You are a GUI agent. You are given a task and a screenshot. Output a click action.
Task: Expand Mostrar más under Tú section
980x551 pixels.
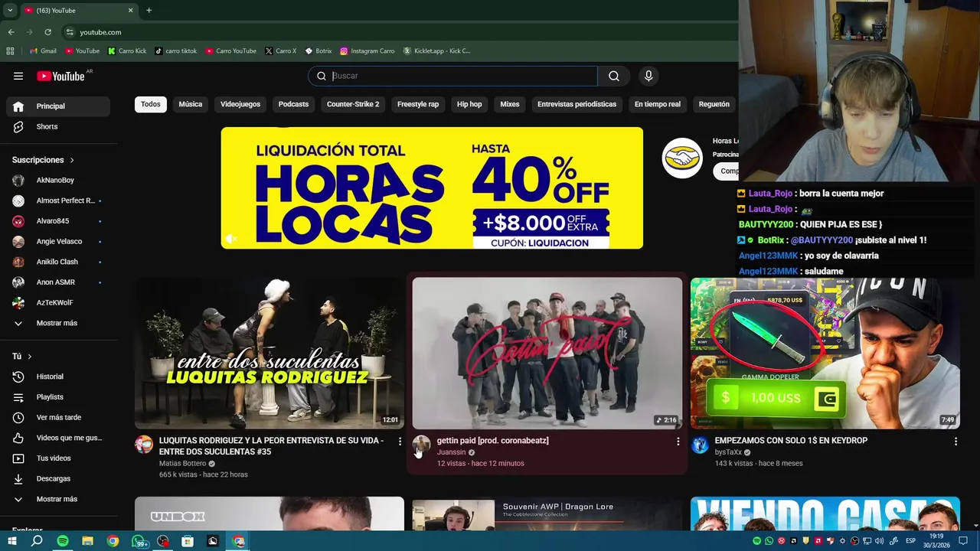(x=58, y=499)
